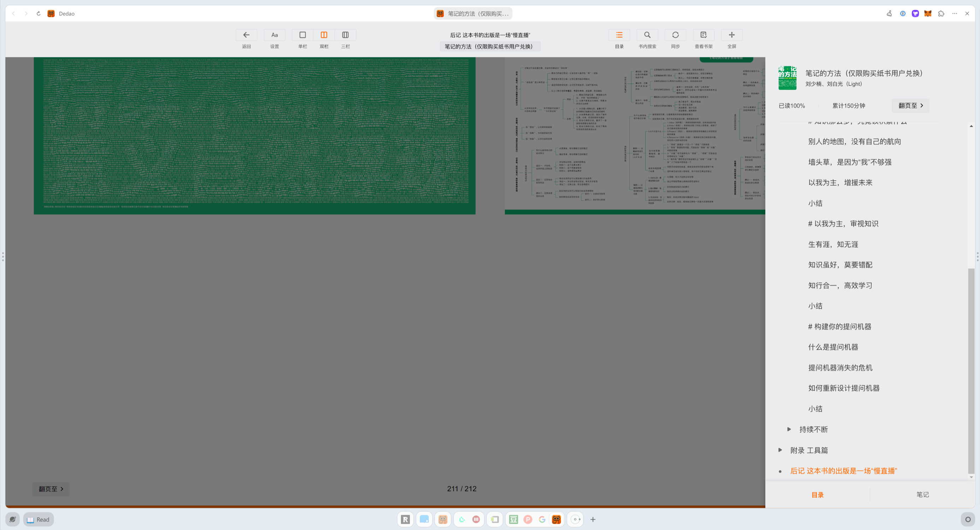980x530 pixels.
Task: Click the browser reload icon
Action: [x=39, y=14]
